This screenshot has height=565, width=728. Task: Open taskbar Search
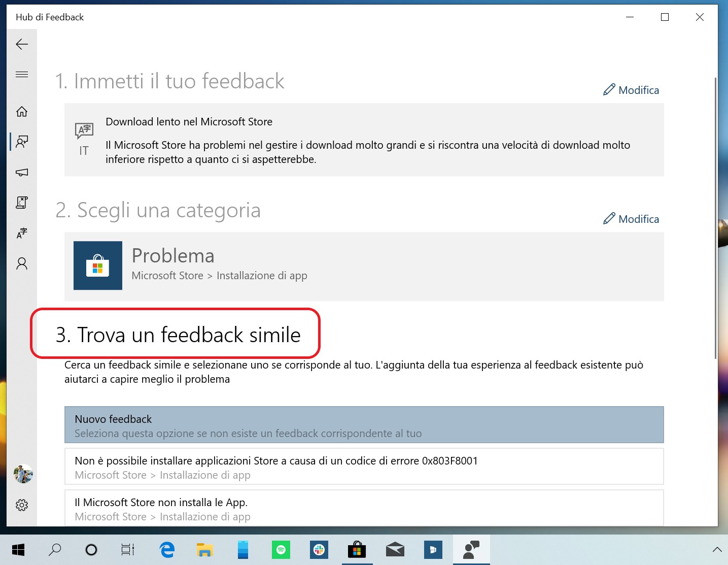click(x=54, y=550)
